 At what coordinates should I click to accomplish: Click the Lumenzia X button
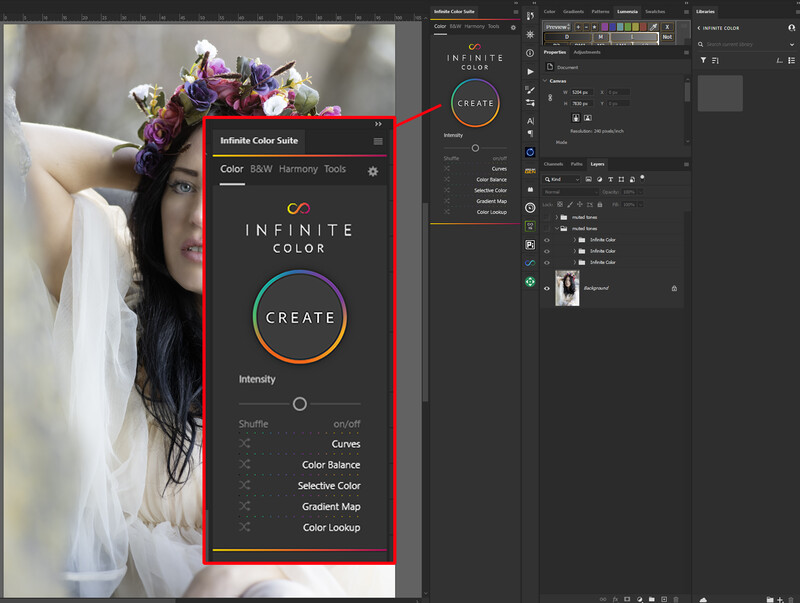pyautogui.click(x=667, y=27)
